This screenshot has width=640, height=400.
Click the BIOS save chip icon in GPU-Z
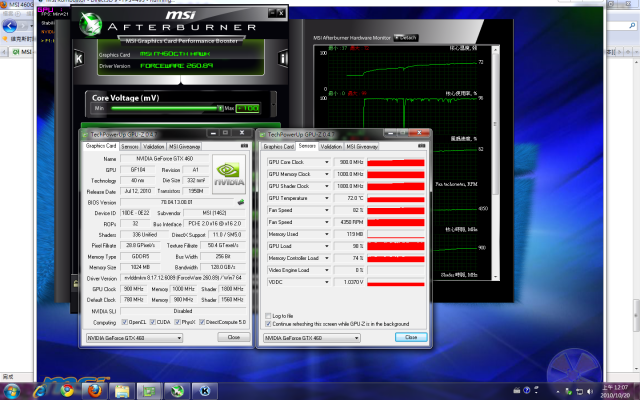(241, 202)
